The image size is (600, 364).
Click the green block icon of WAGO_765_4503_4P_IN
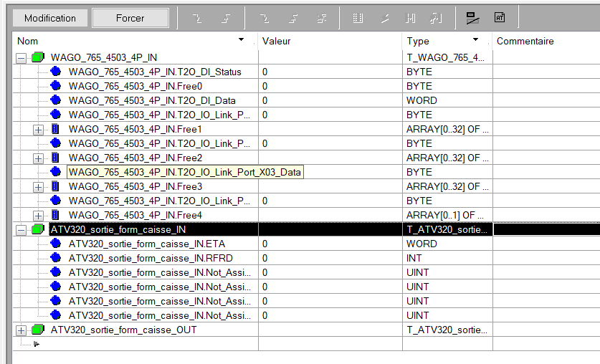(38, 57)
